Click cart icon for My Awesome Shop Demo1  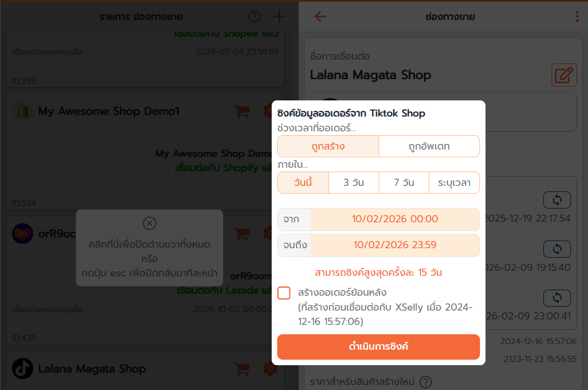241,111
